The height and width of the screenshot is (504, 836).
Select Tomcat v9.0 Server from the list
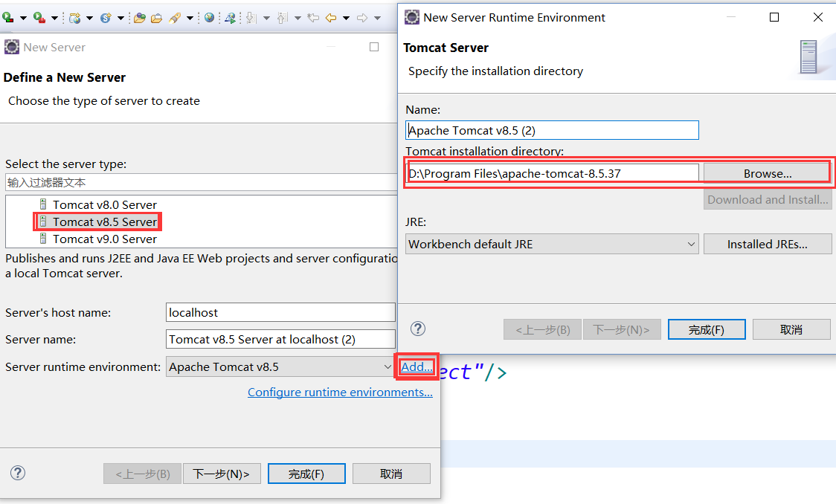(104, 239)
